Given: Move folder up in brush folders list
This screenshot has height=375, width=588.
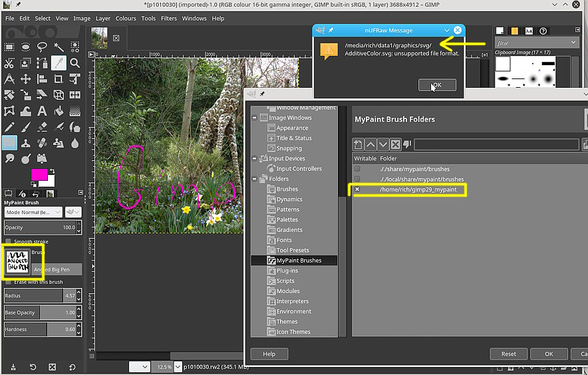Looking at the screenshot, I should 370,144.
